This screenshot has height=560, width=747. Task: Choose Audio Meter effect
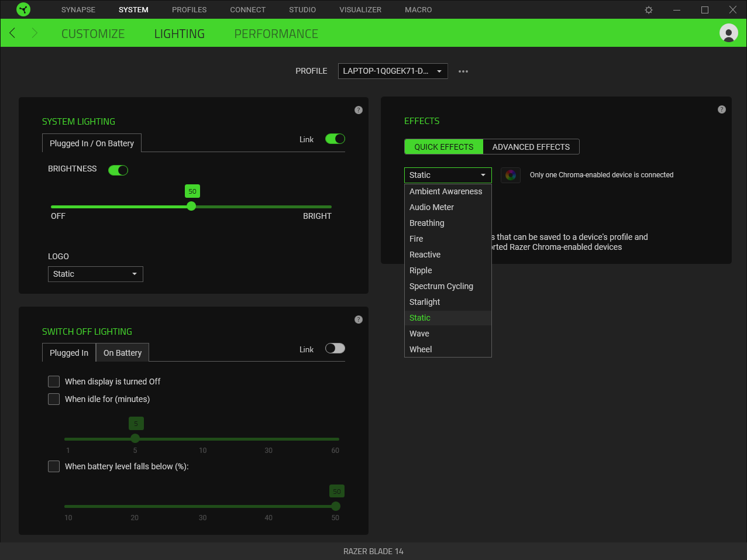point(448,207)
